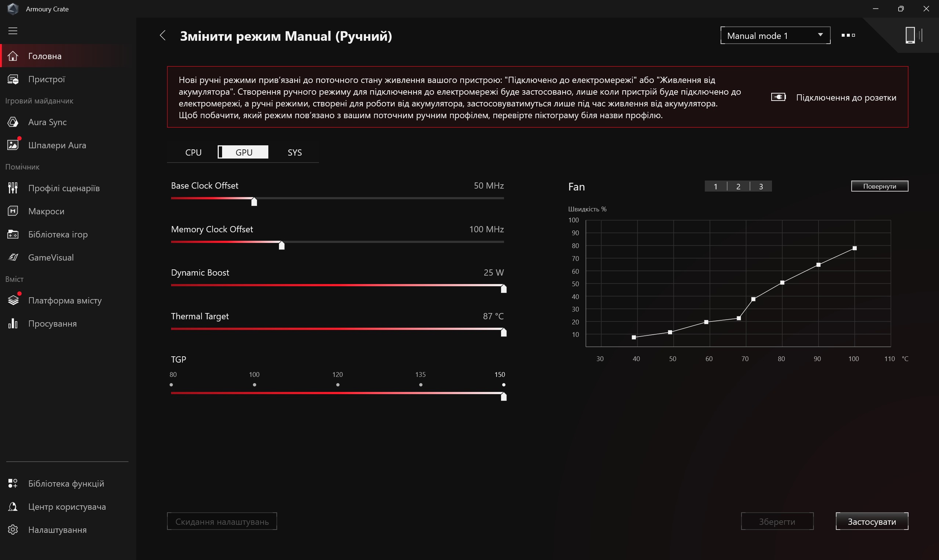Click the Повернути revert button
Screen dimensions: 939x560
[x=880, y=186]
